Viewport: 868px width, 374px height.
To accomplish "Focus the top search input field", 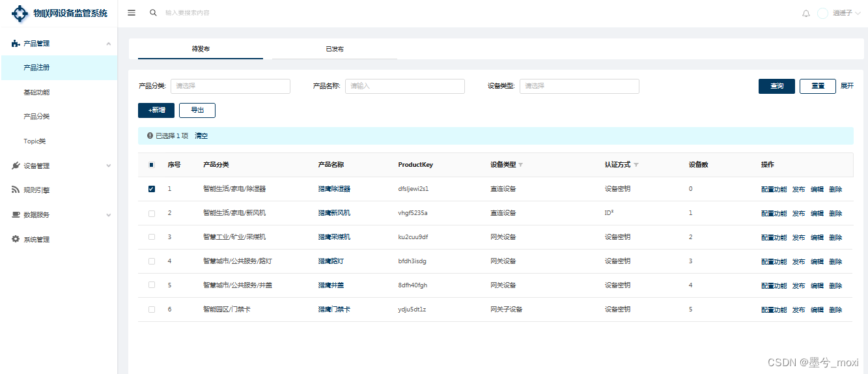I will click(x=188, y=13).
